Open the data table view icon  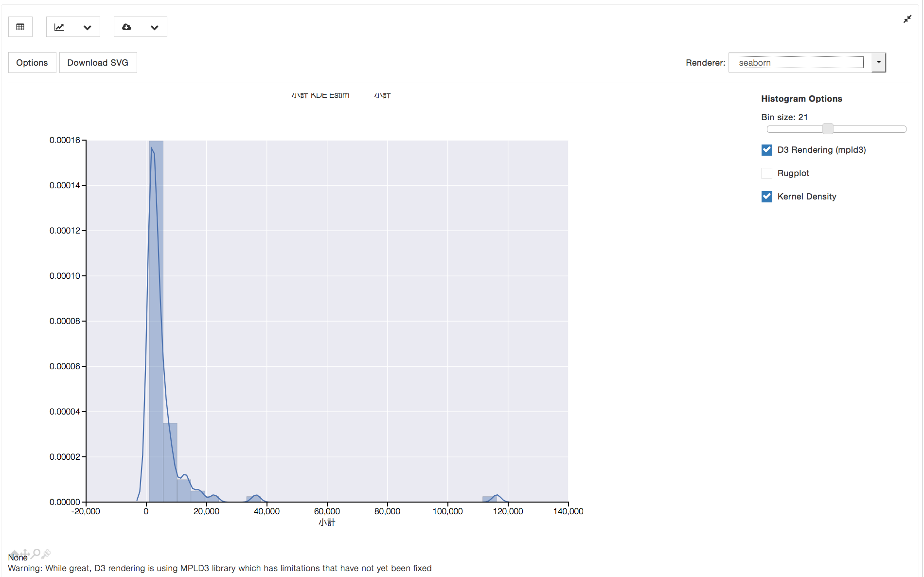tap(20, 27)
